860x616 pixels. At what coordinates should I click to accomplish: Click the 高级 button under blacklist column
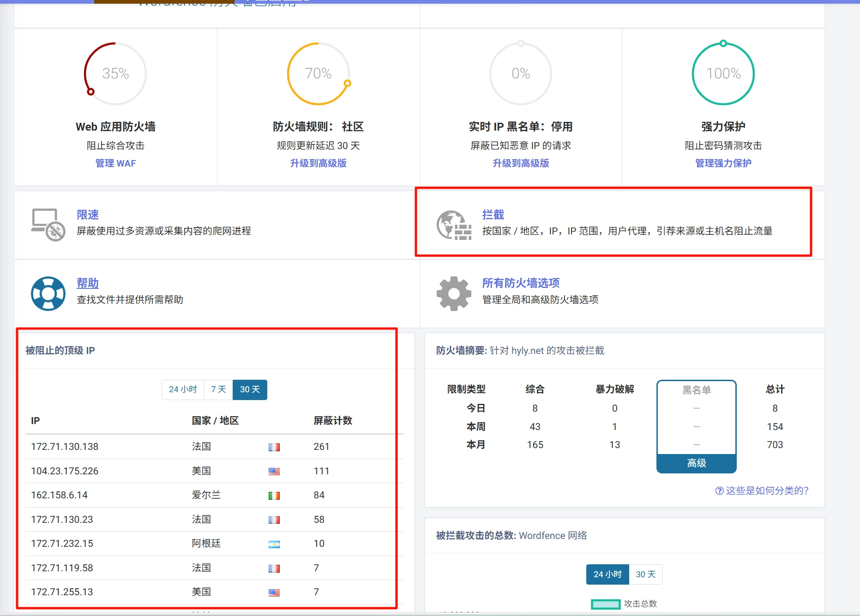697,463
